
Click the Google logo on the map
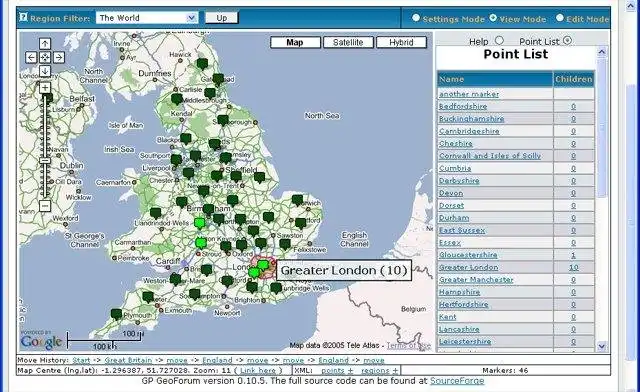(x=41, y=342)
